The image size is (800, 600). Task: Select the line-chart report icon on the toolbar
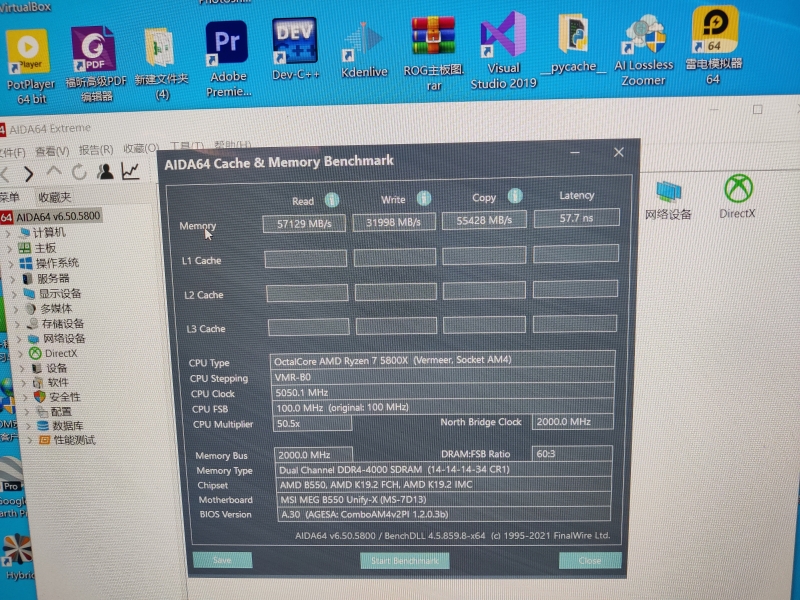pos(130,171)
